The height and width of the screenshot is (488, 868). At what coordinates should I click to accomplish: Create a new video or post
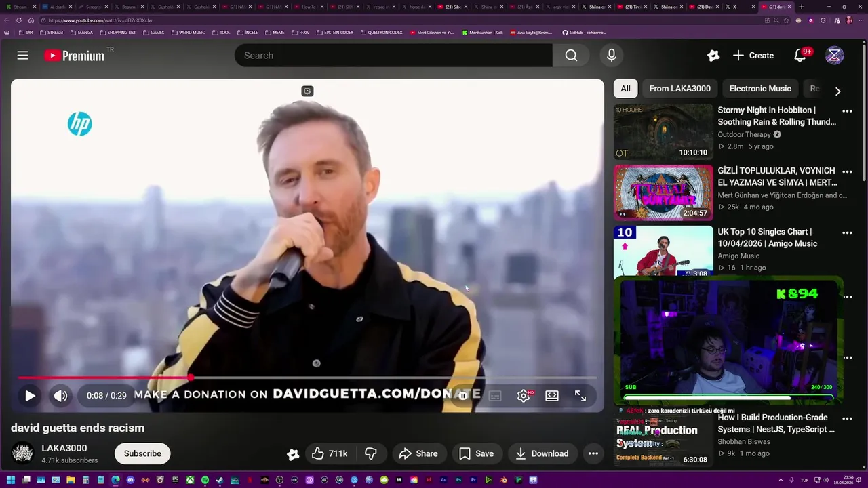(753, 56)
